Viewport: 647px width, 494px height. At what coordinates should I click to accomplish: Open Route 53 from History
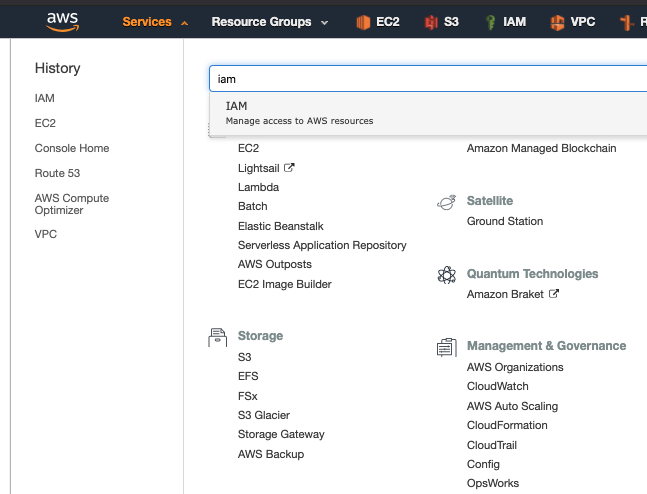tap(57, 173)
